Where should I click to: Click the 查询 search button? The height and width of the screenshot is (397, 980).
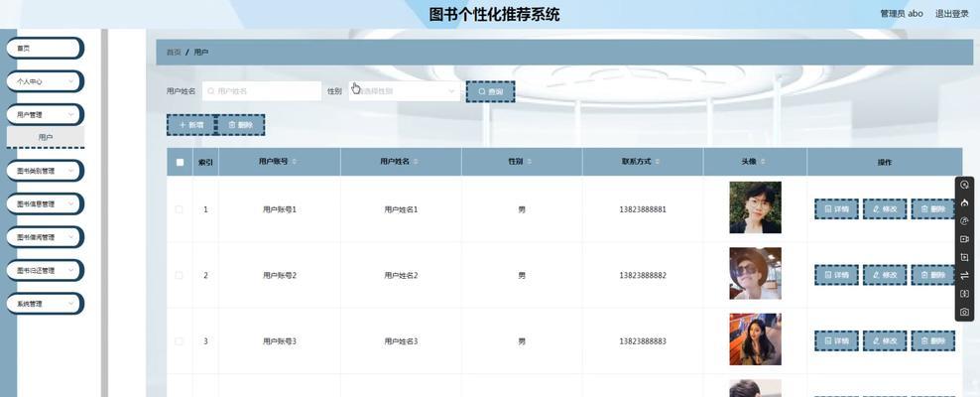[491, 92]
